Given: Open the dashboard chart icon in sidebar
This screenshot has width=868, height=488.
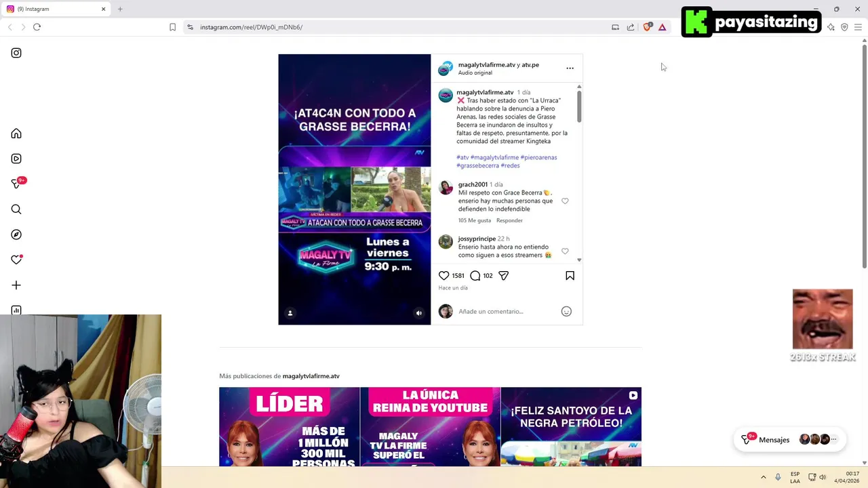Looking at the screenshot, I should coord(16,310).
